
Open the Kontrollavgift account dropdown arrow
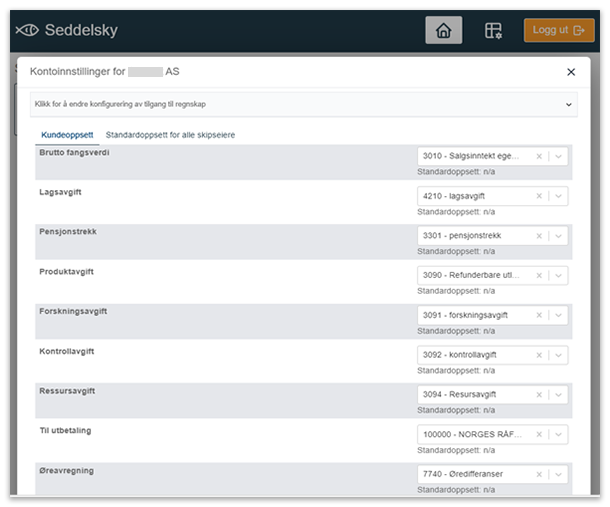click(x=558, y=355)
